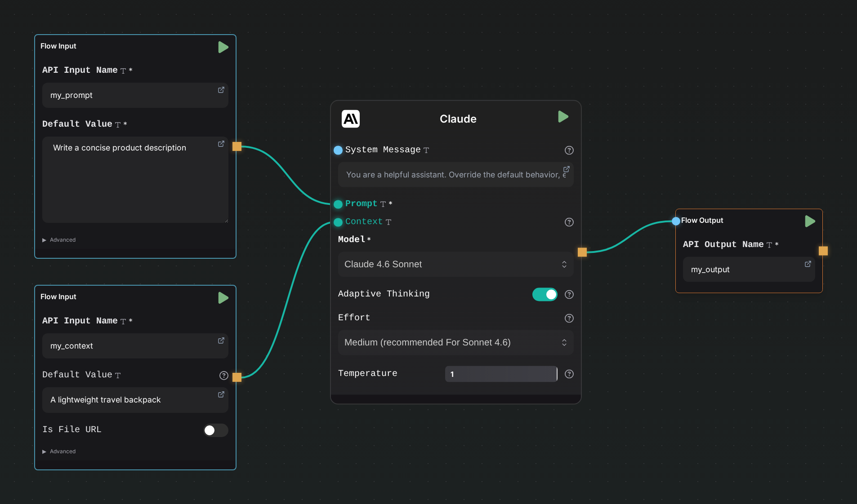Click the Prompt label on Claude node

click(361, 203)
